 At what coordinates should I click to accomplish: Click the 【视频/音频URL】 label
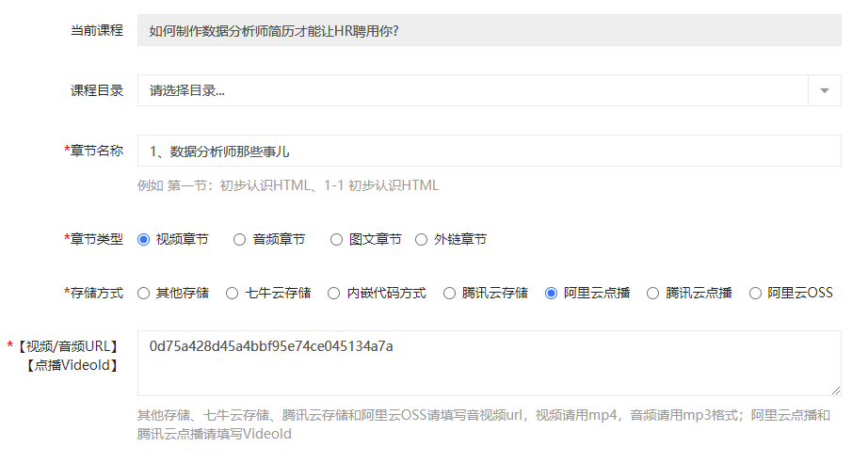[x=68, y=347]
